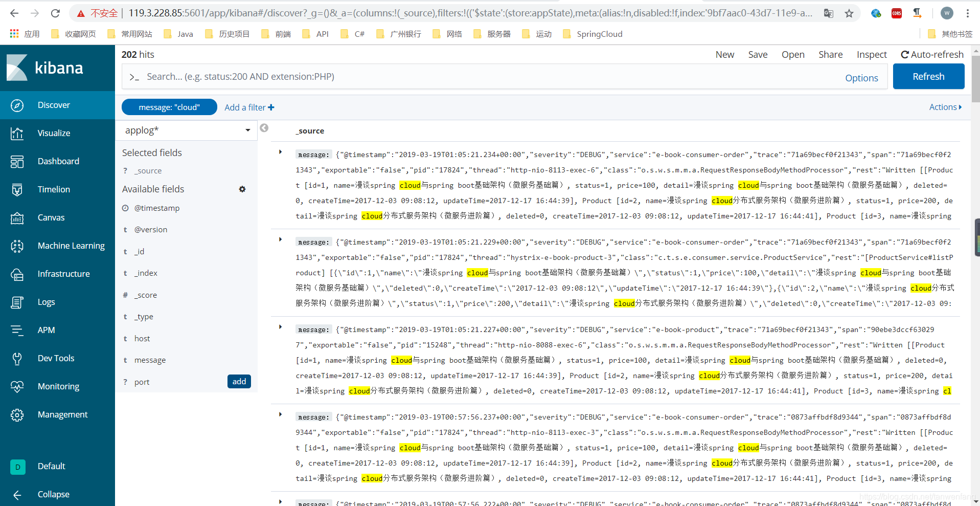980x506 pixels.
Task: Select the @version field
Action: point(151,230)
